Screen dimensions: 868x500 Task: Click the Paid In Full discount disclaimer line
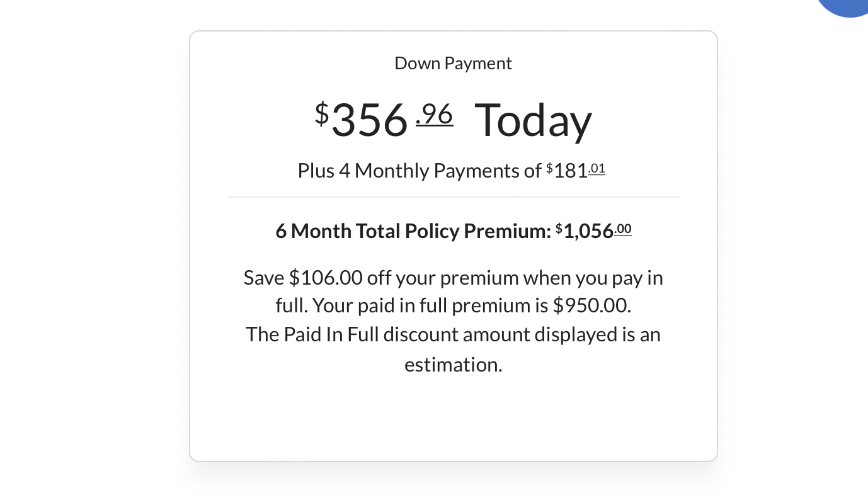click(x=453, y=334)
